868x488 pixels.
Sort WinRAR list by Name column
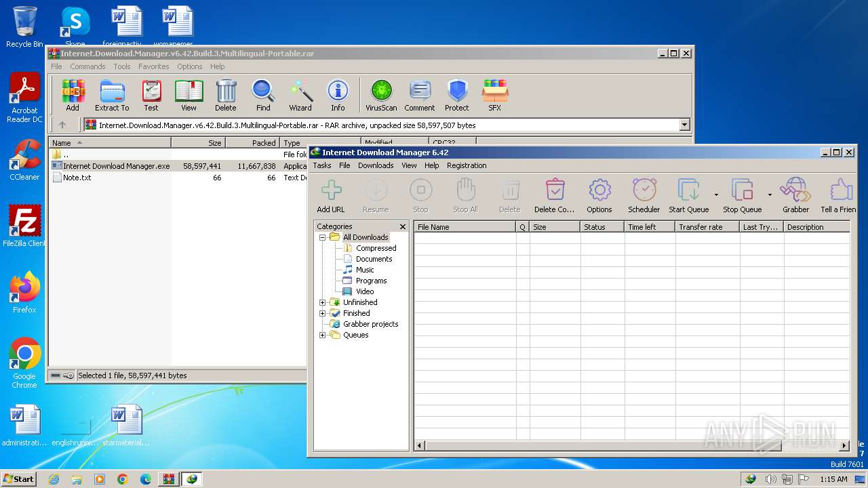pyautogui.click(x=110, y=142)
